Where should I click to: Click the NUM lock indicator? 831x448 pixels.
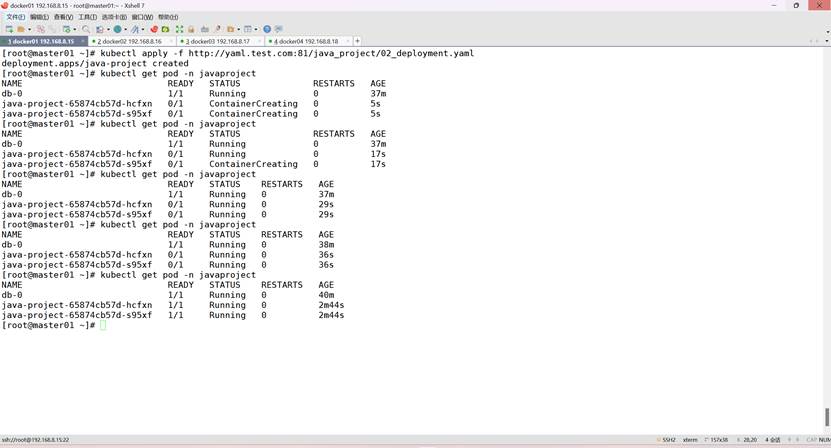click(825, 440)
